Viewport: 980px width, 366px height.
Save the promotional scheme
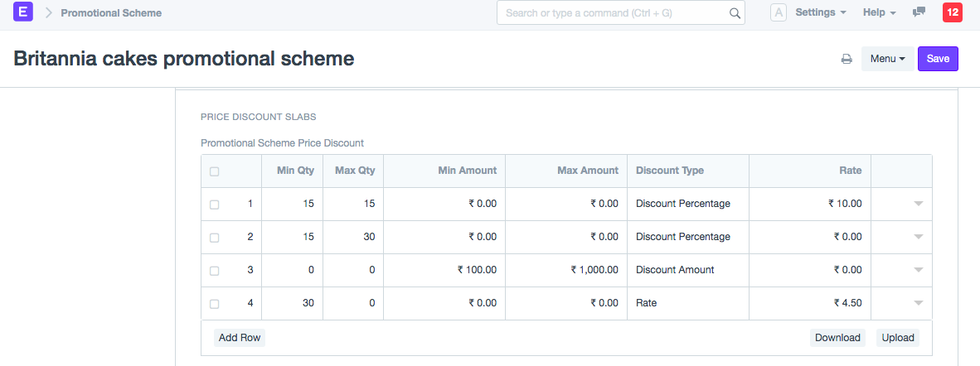pyautogui.click(x=938, y=59)
